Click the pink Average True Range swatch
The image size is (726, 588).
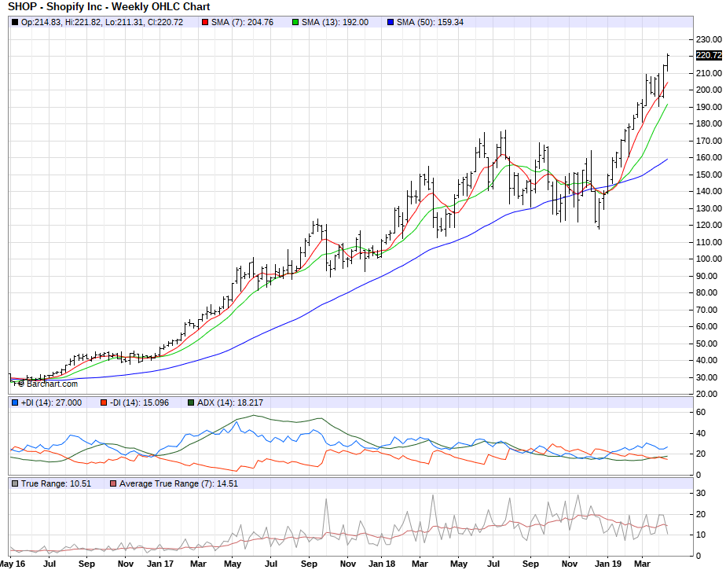(x=113, y=483)
